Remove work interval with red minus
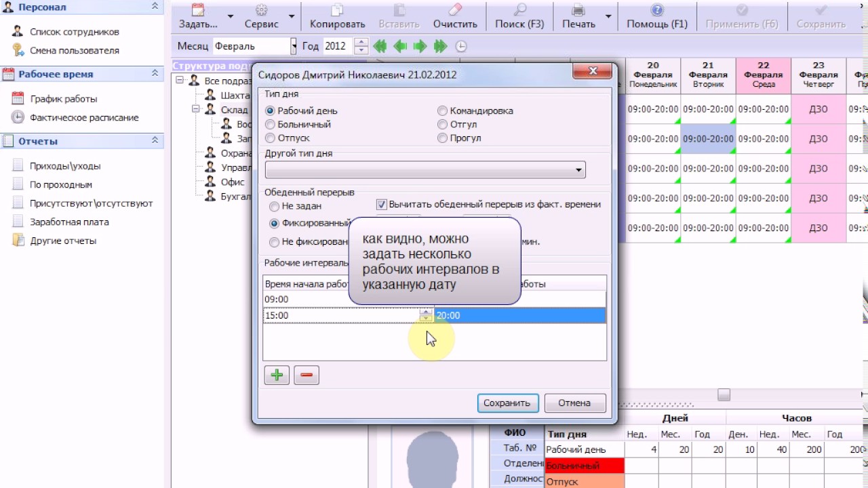The height and width of the screenshot is (488, 868). click(307, 375)
